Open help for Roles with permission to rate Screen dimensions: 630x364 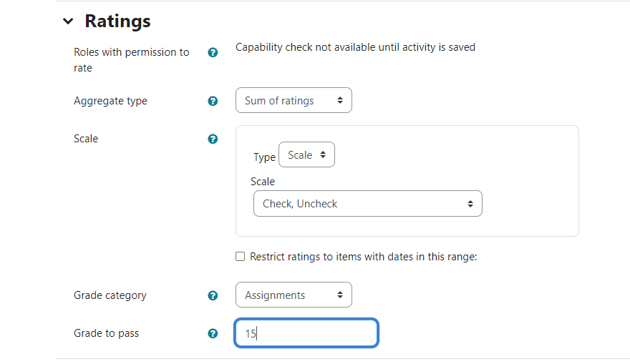coord(213,53)
